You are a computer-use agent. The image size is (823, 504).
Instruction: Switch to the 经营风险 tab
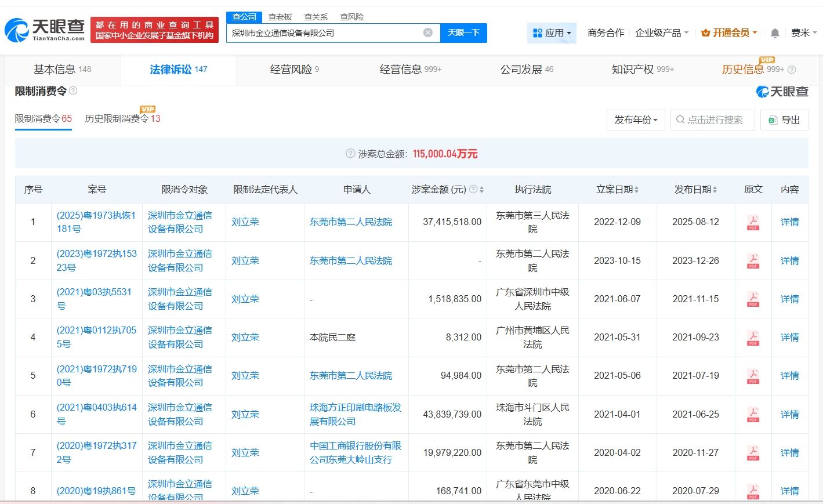(294, 70)
